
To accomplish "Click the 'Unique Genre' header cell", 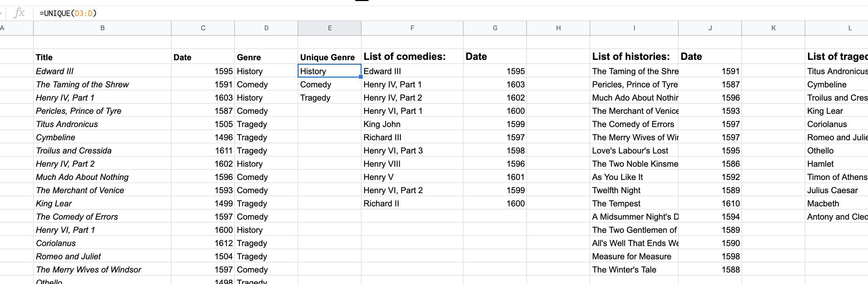I will coord(330,57).
